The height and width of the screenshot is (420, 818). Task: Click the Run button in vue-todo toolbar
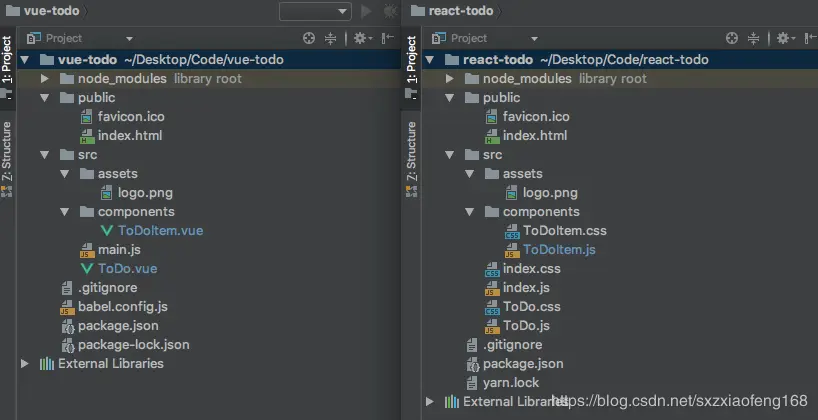pyautogui.click(x=366, y=11)
